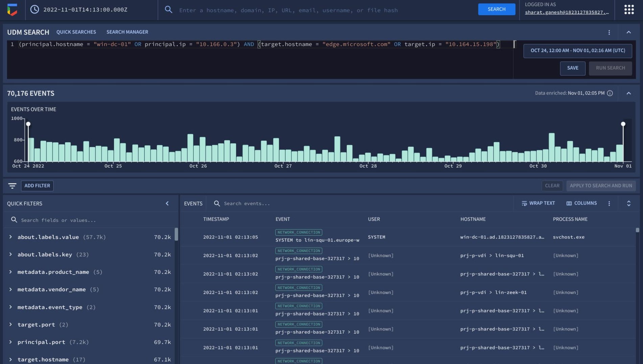Click the left range handle on the timeline
Image resolution: width=643 pixels, height=364 pixels.
pos(28,124)
